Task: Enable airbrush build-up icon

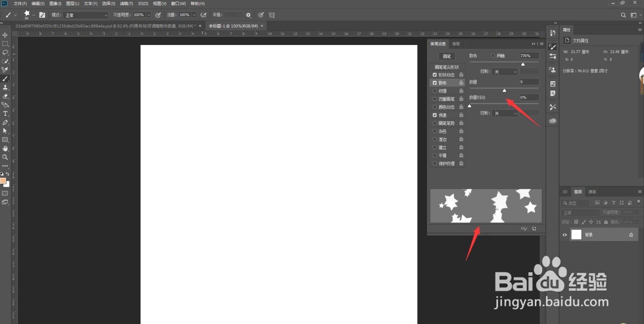Action: point(204,15)
